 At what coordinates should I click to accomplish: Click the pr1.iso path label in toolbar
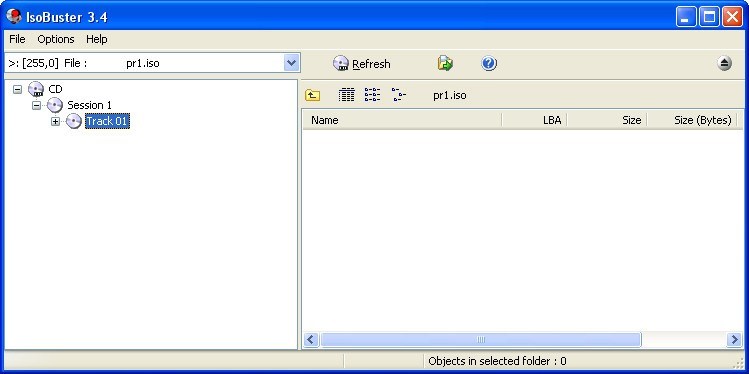point(449,95)
